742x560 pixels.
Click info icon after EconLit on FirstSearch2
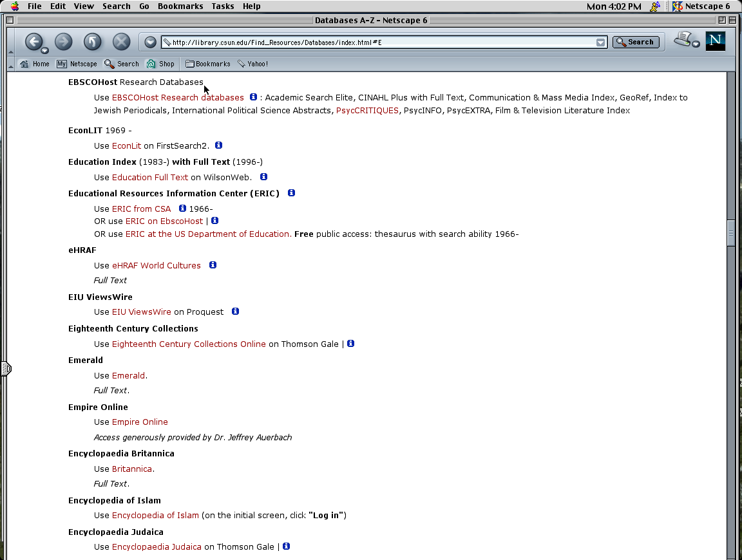pyautogui.click(x=218, y=145)
